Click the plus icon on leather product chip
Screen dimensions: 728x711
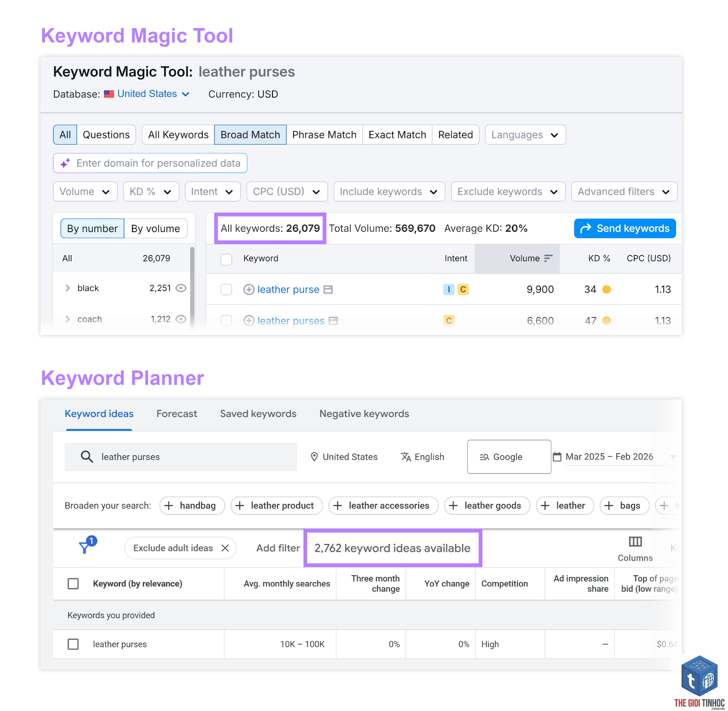pos(240,506)
